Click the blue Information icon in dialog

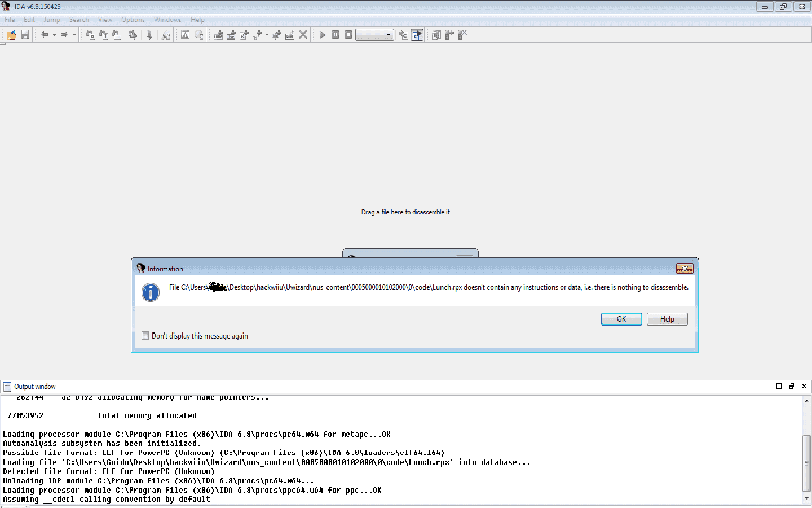pyautogui.click(x=151, y=292)
